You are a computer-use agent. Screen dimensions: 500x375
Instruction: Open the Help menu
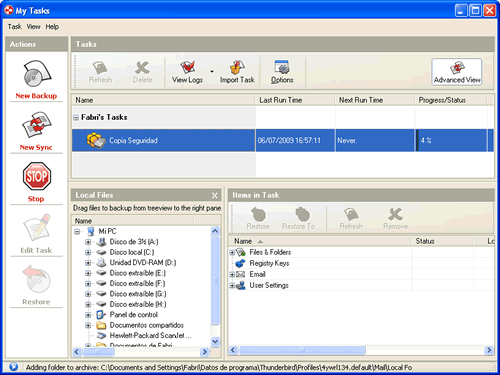click(52, 27)
